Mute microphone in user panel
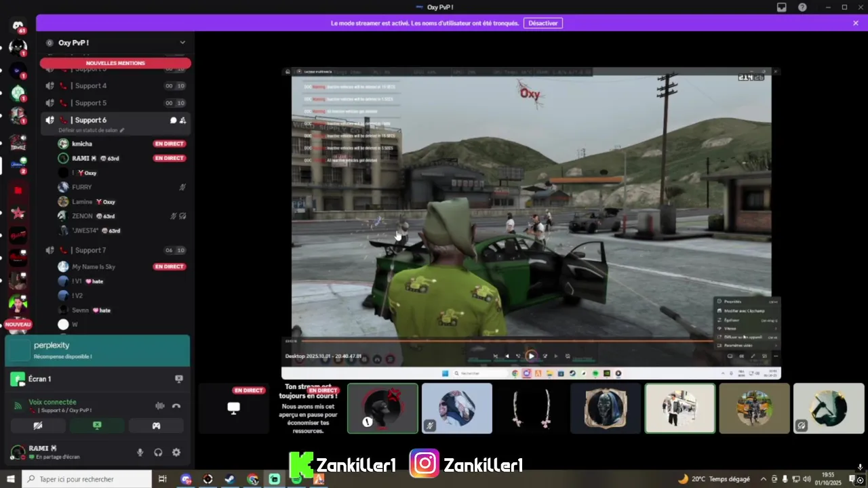 click(x=140, y=453)
